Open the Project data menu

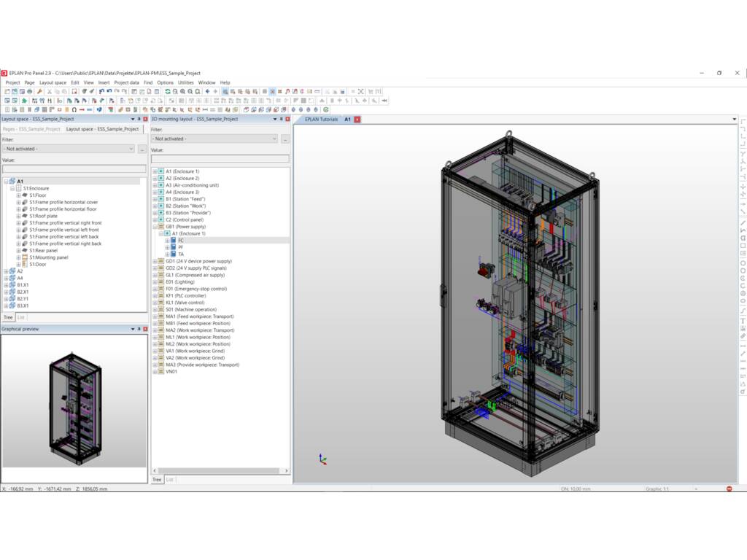click(127, 82)
